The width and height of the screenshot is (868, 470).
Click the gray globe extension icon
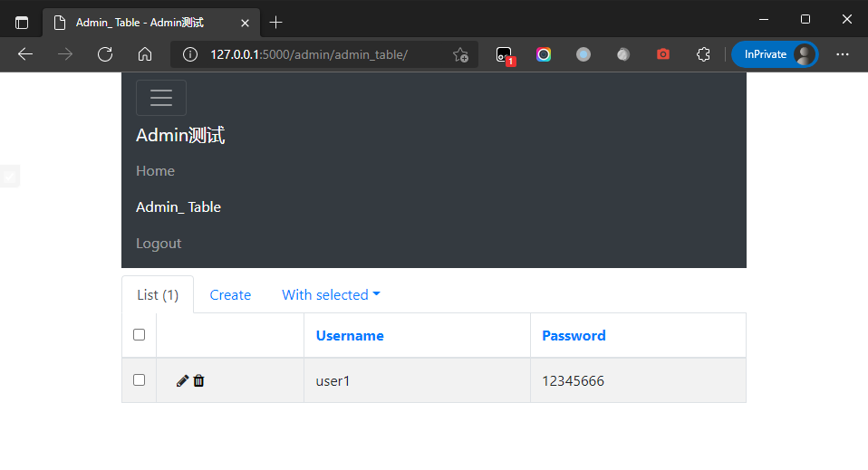pyautogui.click(x=623, y=54)
